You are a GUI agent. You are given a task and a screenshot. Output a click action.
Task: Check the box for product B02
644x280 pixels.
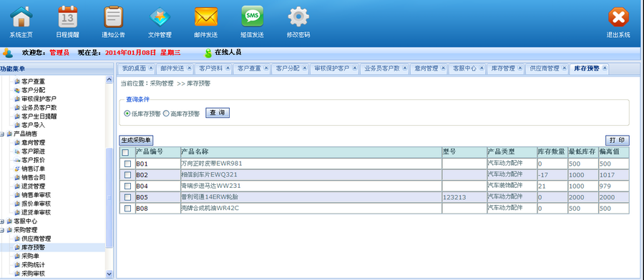(x=128, y=175)
